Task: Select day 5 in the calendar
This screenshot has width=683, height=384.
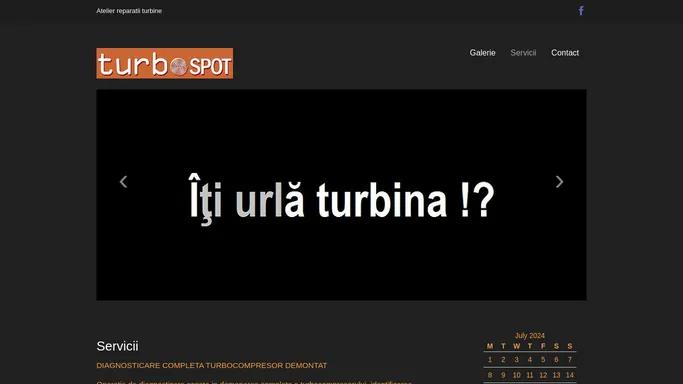Action: coord(543,360)
